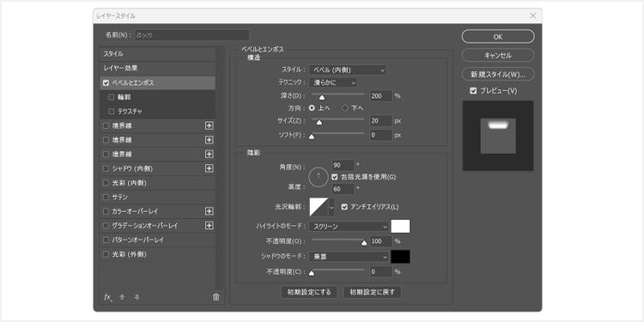The image size is (644, 322).
Task: Click the 初期設定に戻す button
Action: [372, 293]
